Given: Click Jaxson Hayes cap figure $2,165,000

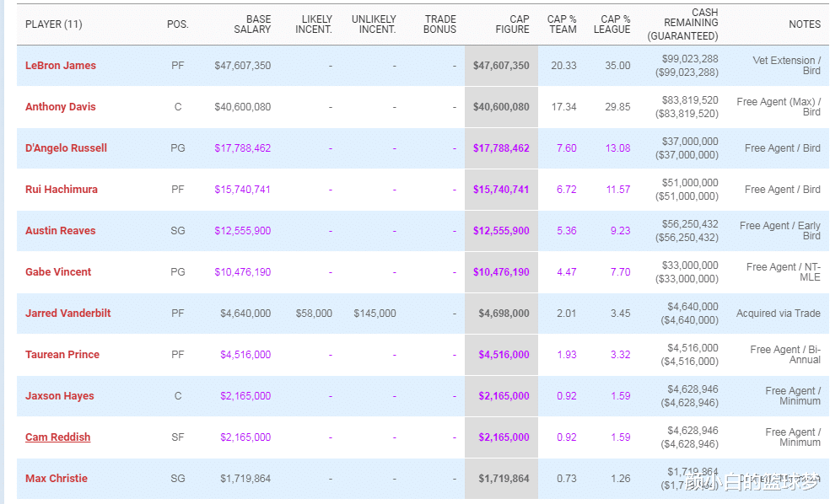Looking at the screenshot, I should [x=504, y=395].
